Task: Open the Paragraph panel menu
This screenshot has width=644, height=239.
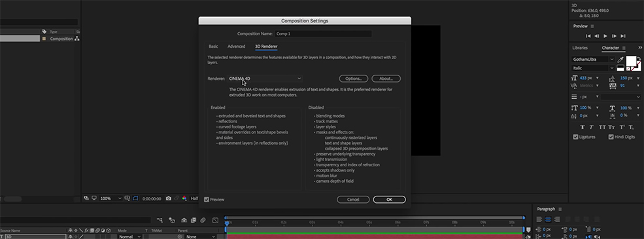Action: (560, 209)
